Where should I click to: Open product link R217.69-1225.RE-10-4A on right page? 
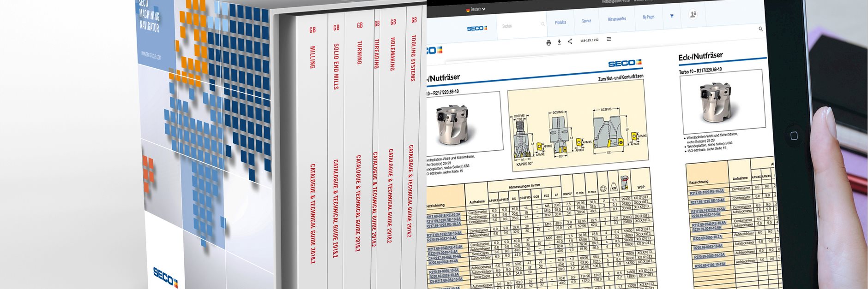708,201
